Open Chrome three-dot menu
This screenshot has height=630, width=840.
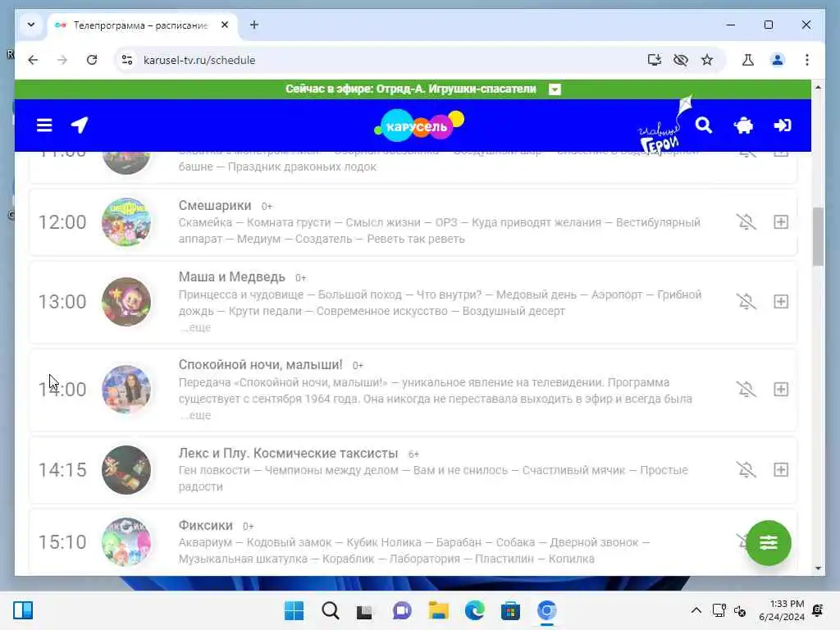[x=807, y=60]
